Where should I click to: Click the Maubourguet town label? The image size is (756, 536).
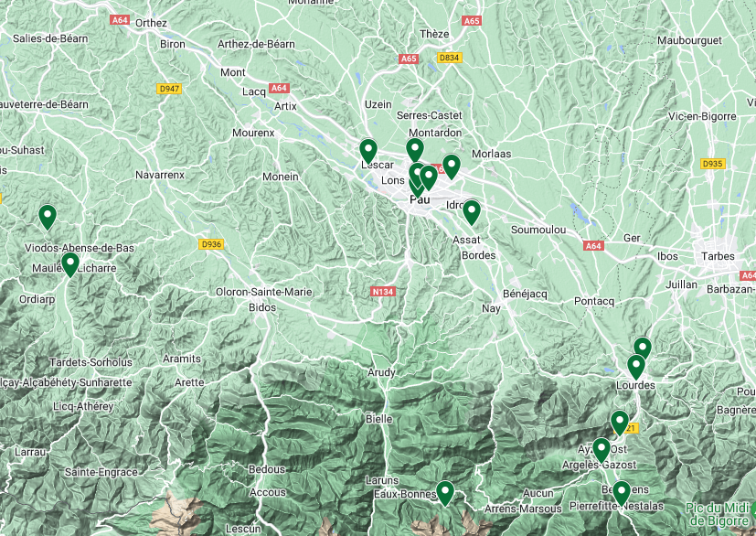click(x=689, y=40)
